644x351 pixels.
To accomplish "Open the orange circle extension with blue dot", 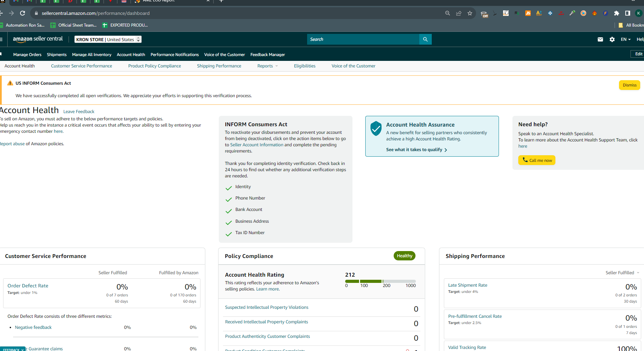I will (x=583, y=13).
